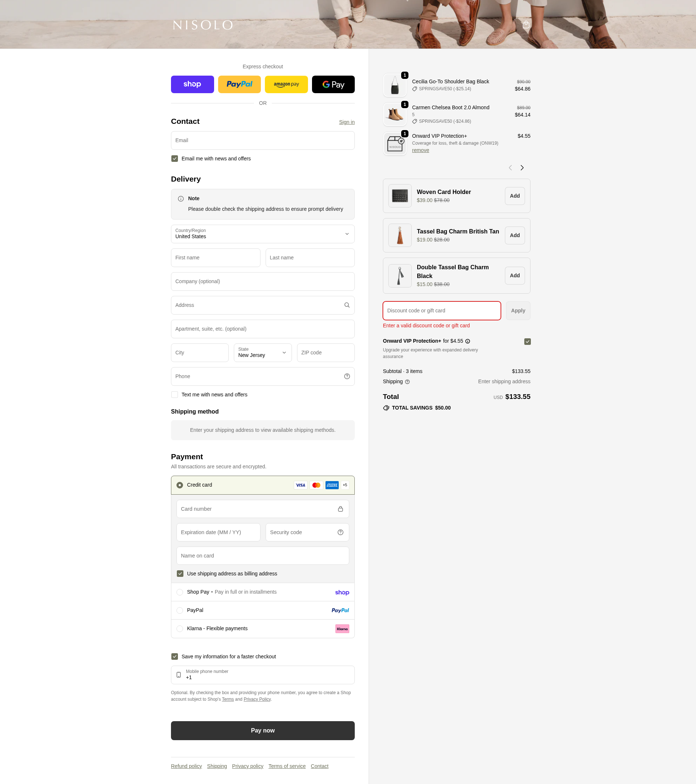The image size is (696, 784).
Task: Open the Refund policy footer link
Action: click(186, 766)
